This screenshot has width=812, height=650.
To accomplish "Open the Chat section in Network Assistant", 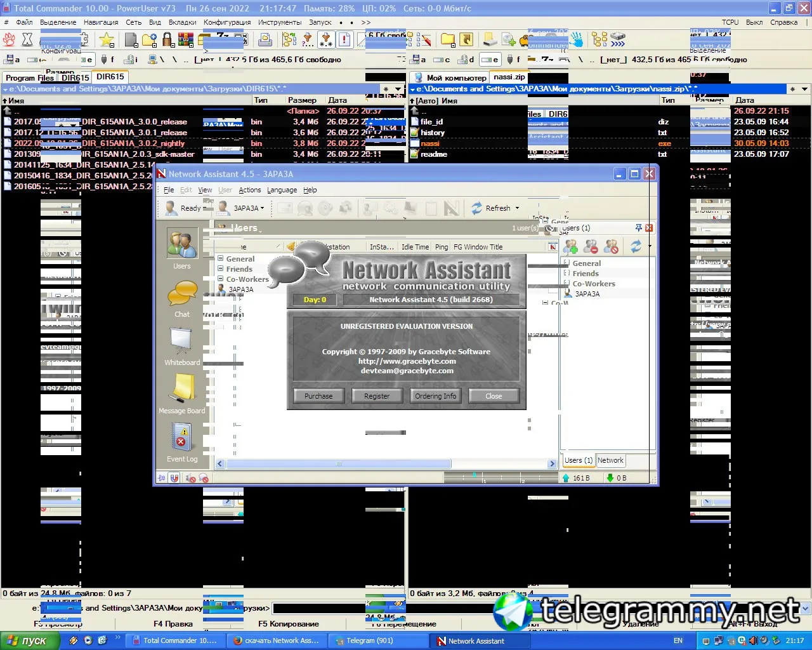I will click(182, 299).
